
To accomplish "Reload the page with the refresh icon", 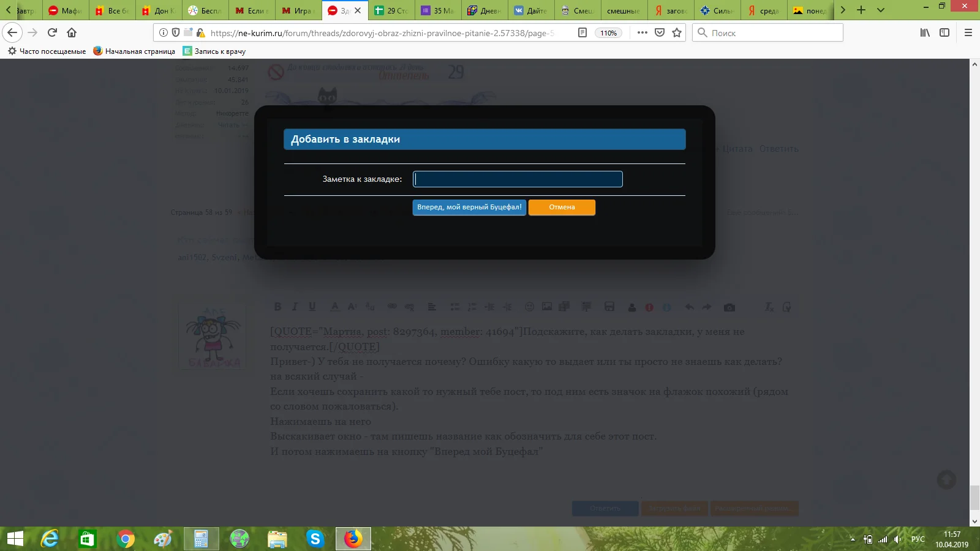I will (x=52, y=32).
